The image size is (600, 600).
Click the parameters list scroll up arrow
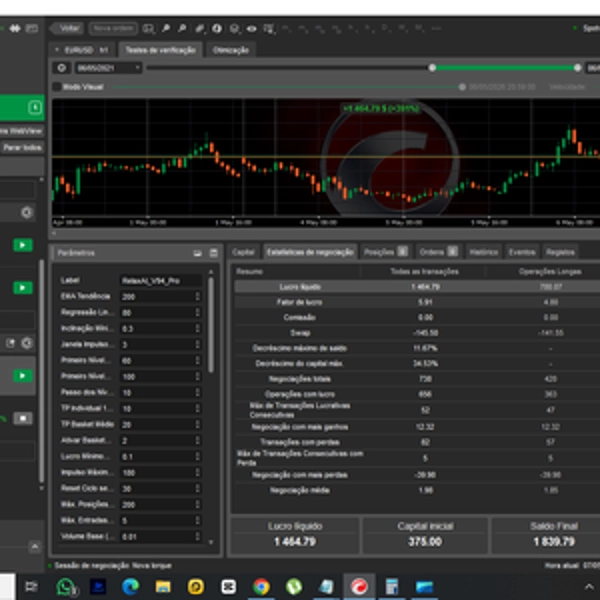pyautogui.click(x=211, y=272)
